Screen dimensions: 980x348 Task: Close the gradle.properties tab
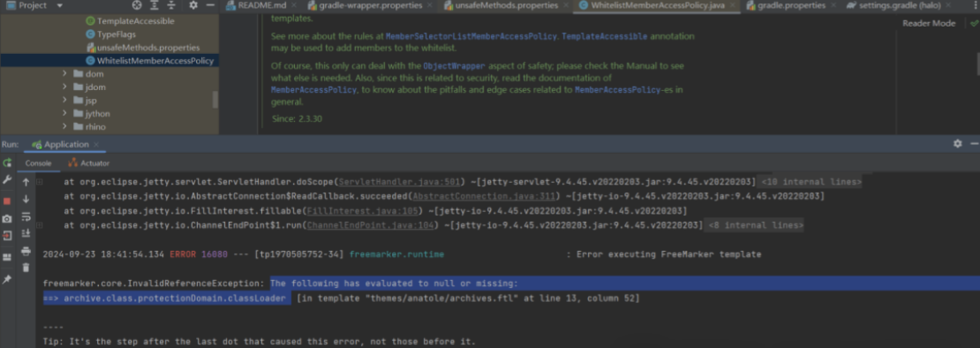(833, 5)
